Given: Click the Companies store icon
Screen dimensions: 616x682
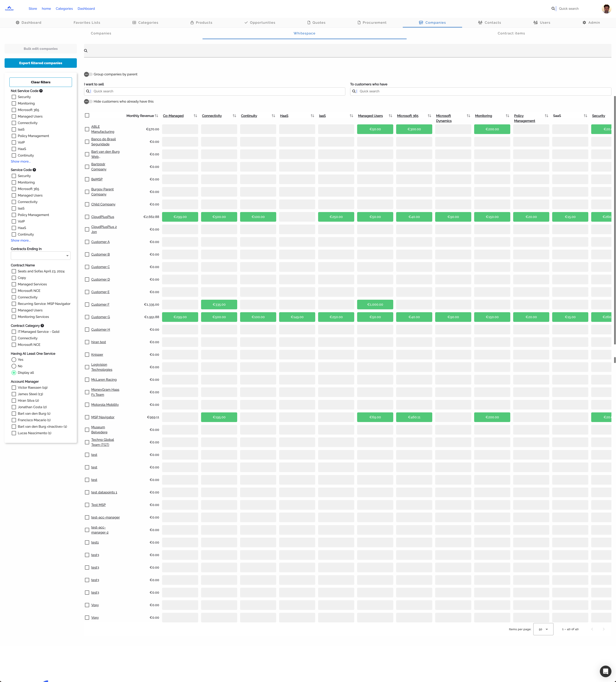Looking at the screenshot, I should 421,23.
